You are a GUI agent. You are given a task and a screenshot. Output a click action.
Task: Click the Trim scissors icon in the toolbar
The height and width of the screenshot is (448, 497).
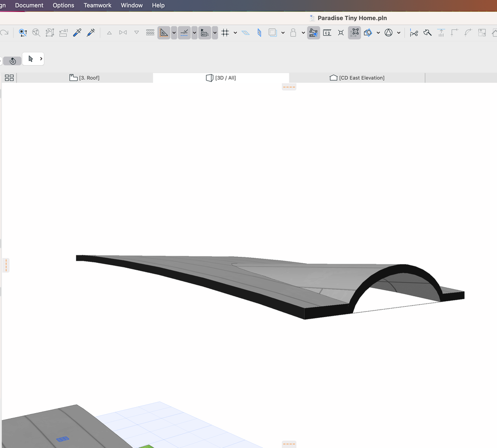pos(413,32)
